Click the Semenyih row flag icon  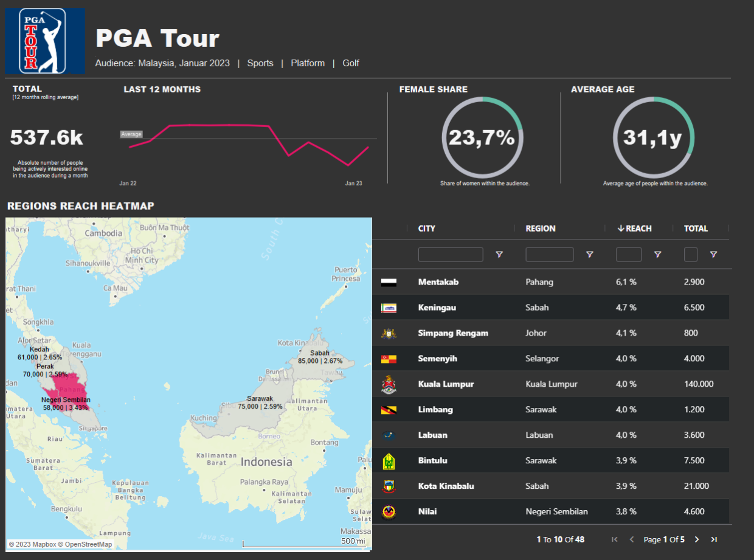pyautogui.click(x=389, y=359)
